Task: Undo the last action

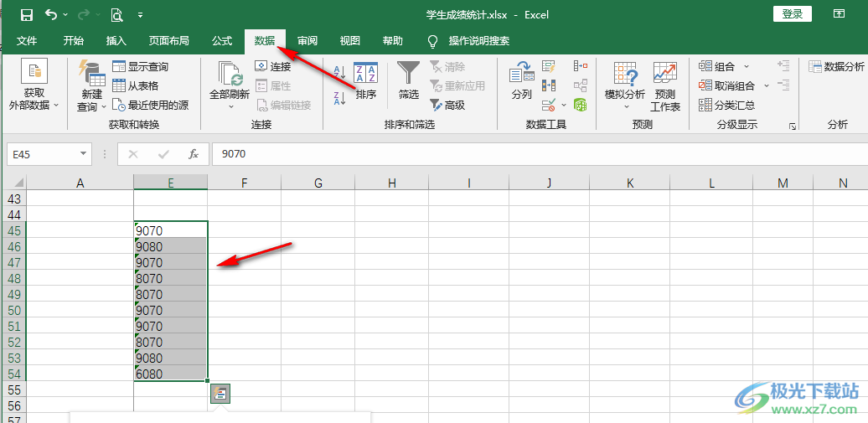Action: [51, 14]
